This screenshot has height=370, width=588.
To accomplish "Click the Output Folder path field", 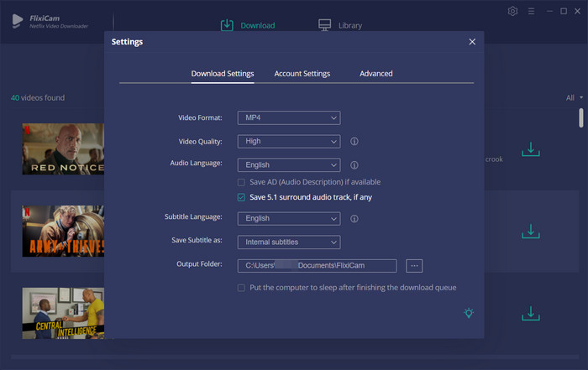I will (317, 266).
